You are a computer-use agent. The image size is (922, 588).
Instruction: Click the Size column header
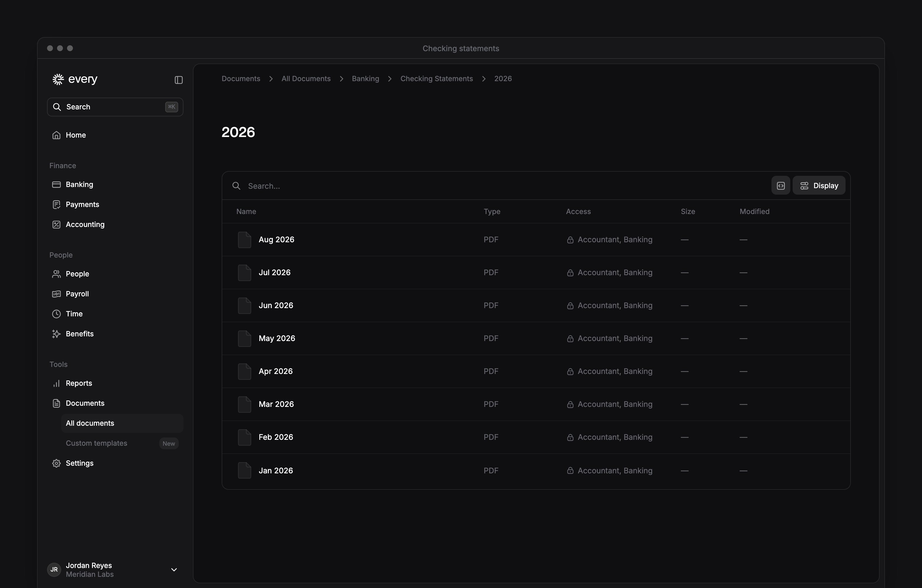[688, 211]
